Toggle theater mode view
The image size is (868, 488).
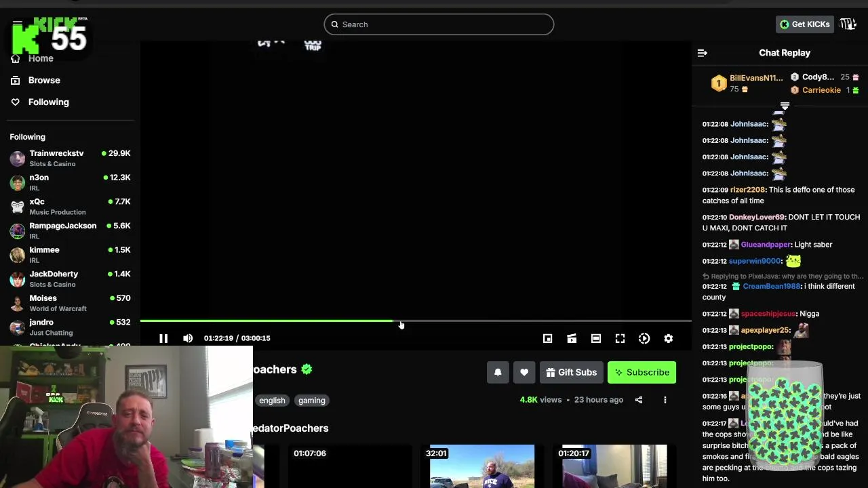(x=596, y=338)
